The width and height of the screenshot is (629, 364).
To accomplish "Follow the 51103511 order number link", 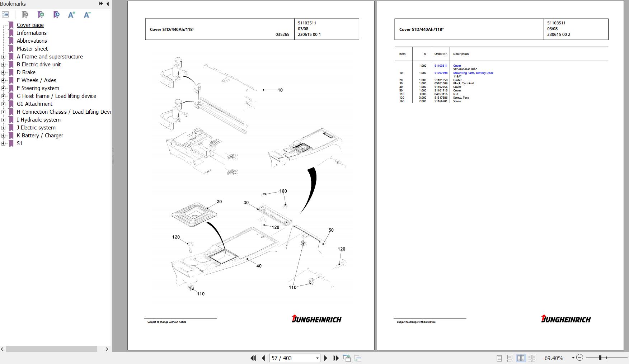I will 441,66.
